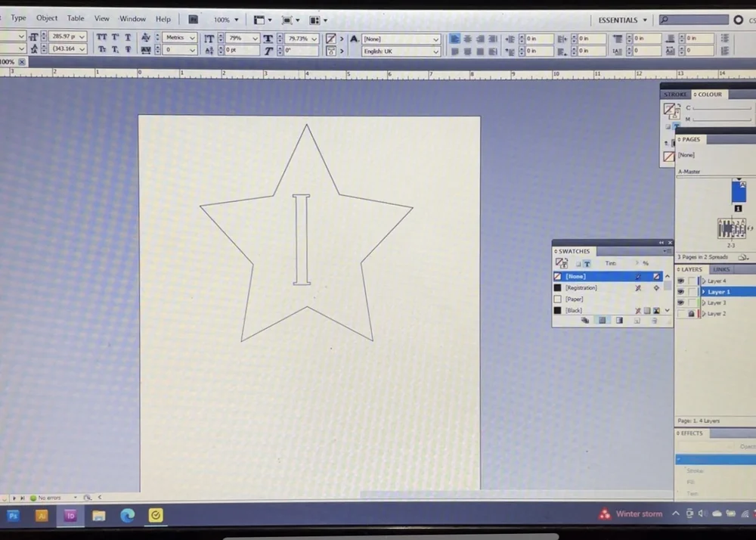Click the Edit page size icon in Pages panel

pos(743,257)
